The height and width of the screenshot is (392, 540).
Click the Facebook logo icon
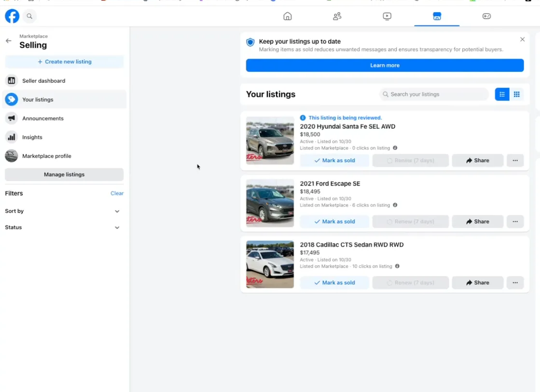[12, 16]
